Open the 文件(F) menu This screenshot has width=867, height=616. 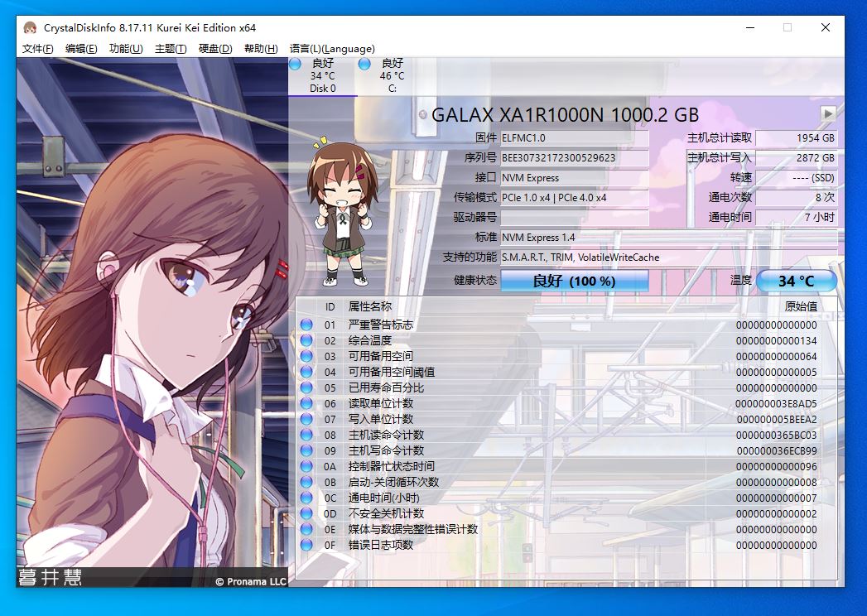37,49
